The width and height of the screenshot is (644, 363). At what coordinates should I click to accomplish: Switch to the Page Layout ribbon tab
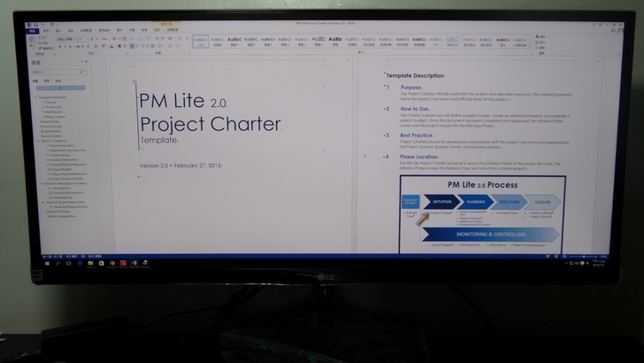(x=87, y=31)
